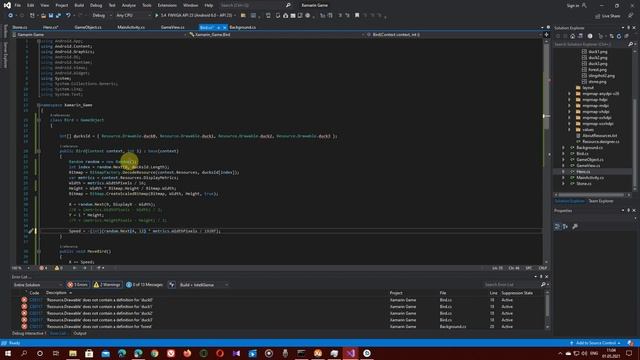Click the active Visual Studio taskbar icon
This screenshot has height=360, width=640.
tap(351, 353)
